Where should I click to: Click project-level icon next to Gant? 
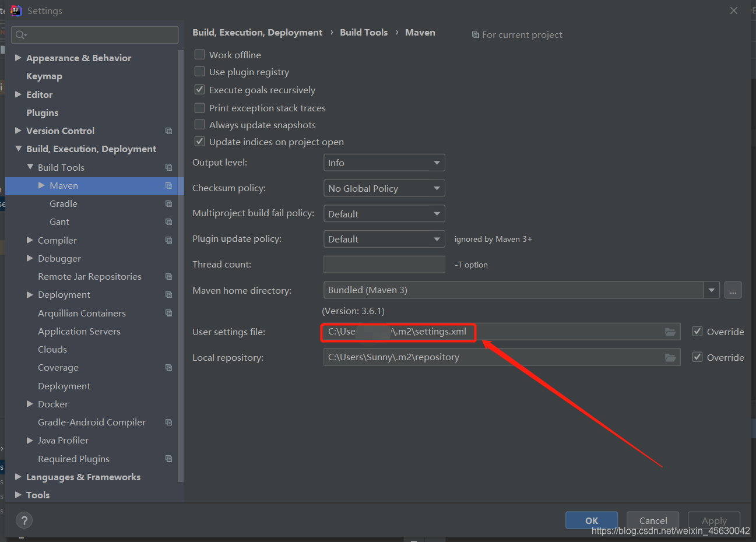pyautogui.click(x=168, y=222)
